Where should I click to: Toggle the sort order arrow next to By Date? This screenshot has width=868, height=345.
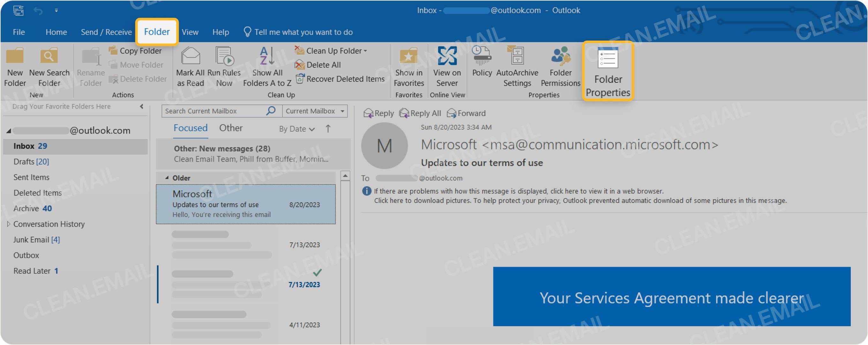coord(327,129)
